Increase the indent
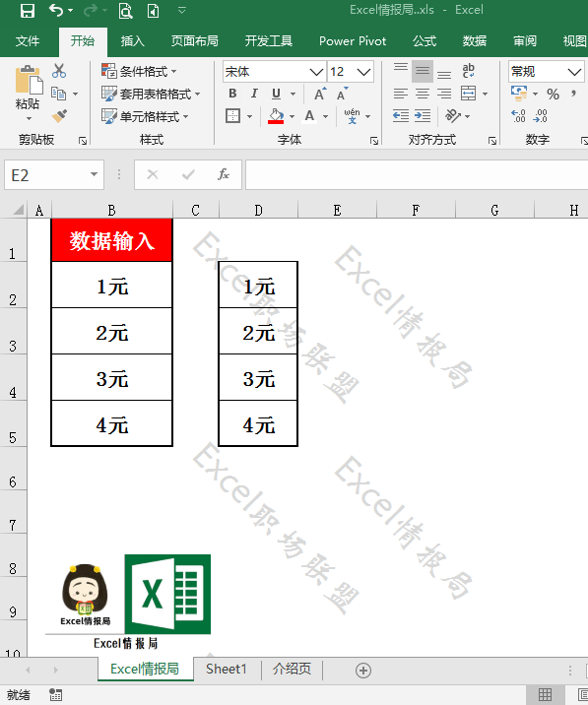The width and height of the screenshot is (588, 705). pos(423,116)
